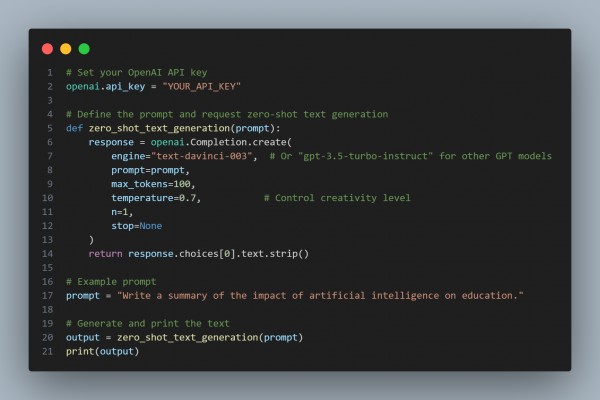Image resolution: width=600 pixels, height=400 pixels.
Task: Click temperature=0.7 parameter
Action: [x=153, y=198]
